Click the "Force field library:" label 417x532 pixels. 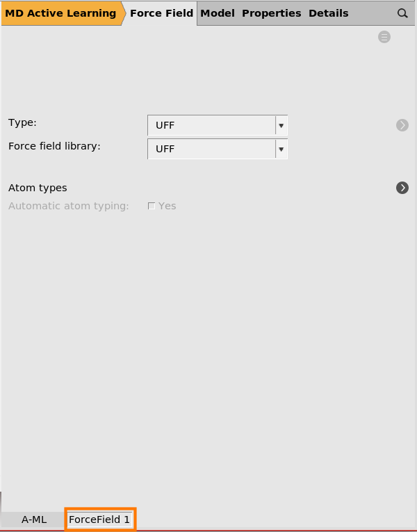[54, 146]
